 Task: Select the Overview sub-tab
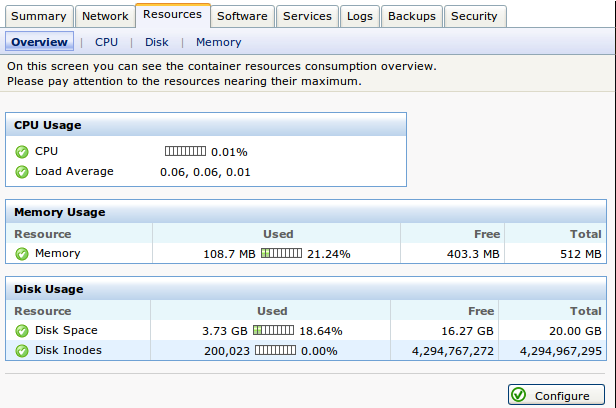coord(40,42)
